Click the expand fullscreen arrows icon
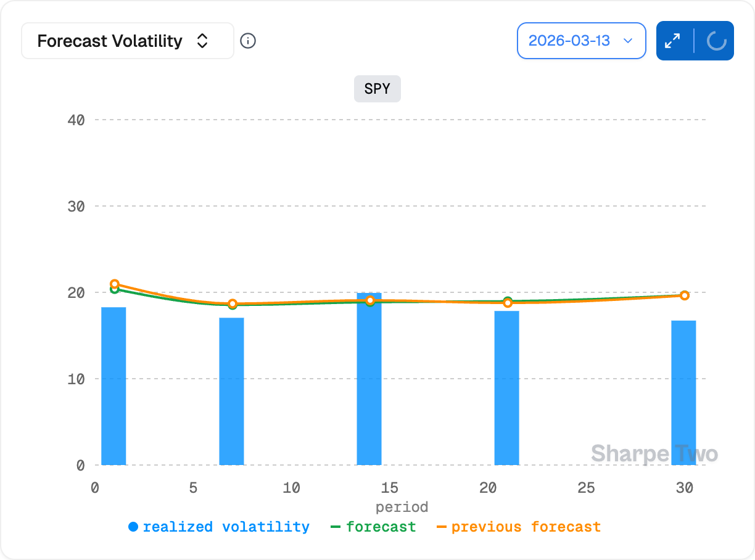This screenshot has height=560, width=755. point(672,41)
